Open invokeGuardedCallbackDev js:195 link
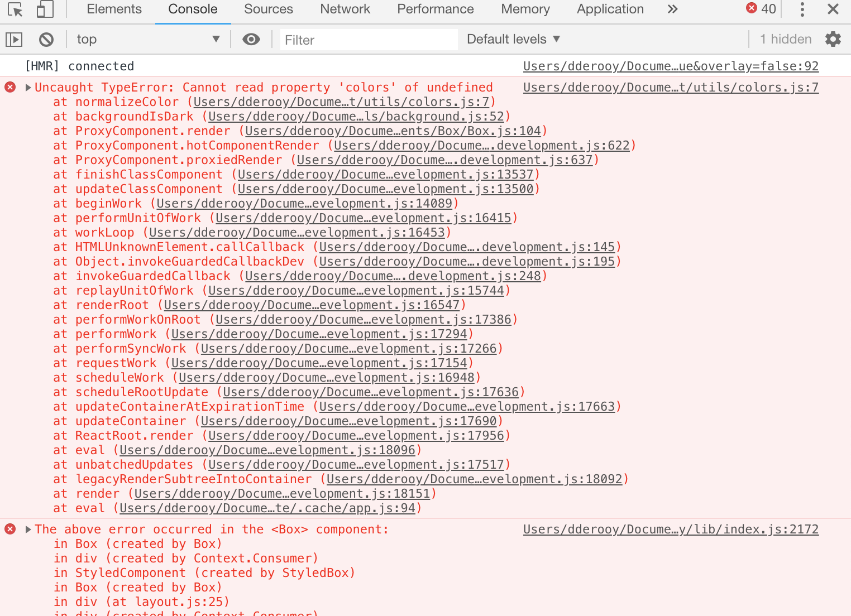Screen dimensions: 851x616 (467, 261)
